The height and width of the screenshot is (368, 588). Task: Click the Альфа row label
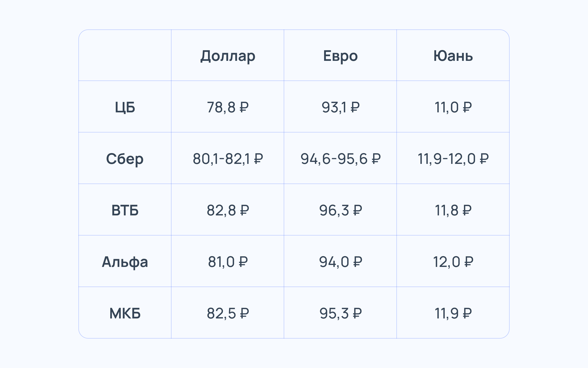pyautogui.click(x=125, y=262)
